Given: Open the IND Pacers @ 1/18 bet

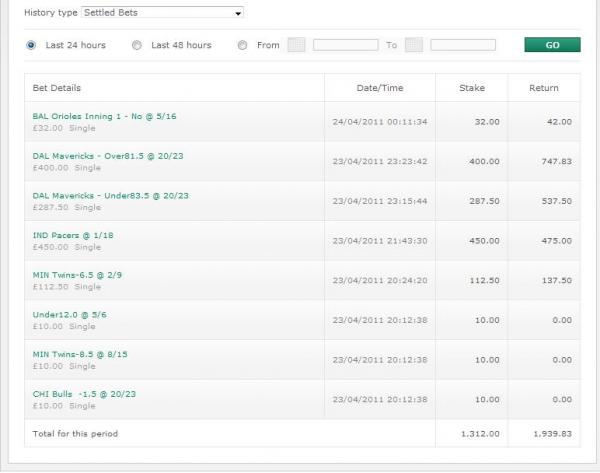Looking at the screenshot, I should tap(73, 235).
